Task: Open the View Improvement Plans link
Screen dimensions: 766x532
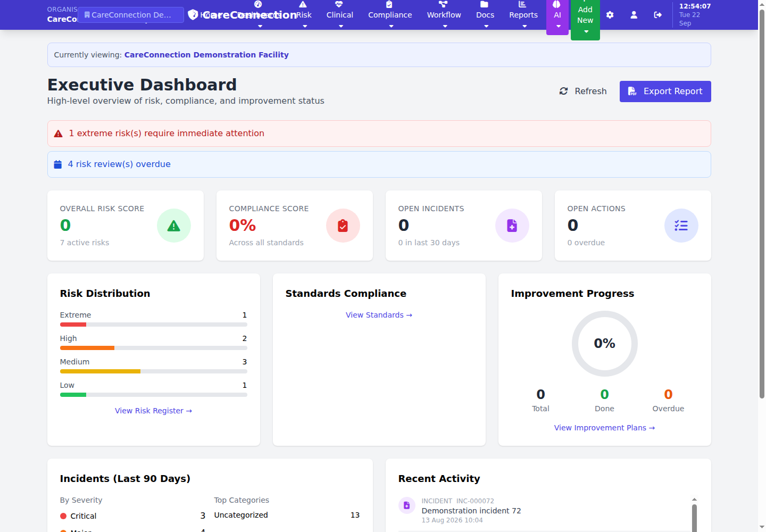Action: click(604, 428)
